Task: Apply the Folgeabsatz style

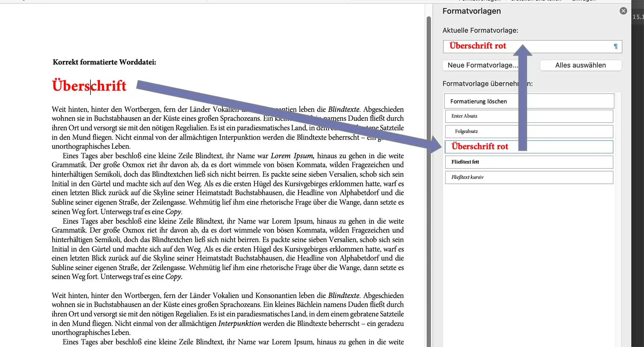Action: (529, 131)
